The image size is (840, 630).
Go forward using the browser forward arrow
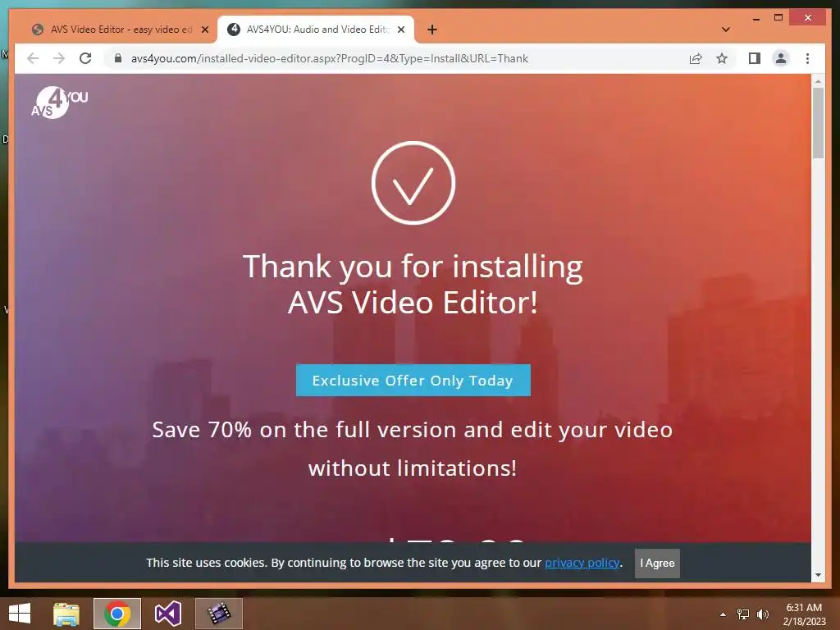(59, 58)
